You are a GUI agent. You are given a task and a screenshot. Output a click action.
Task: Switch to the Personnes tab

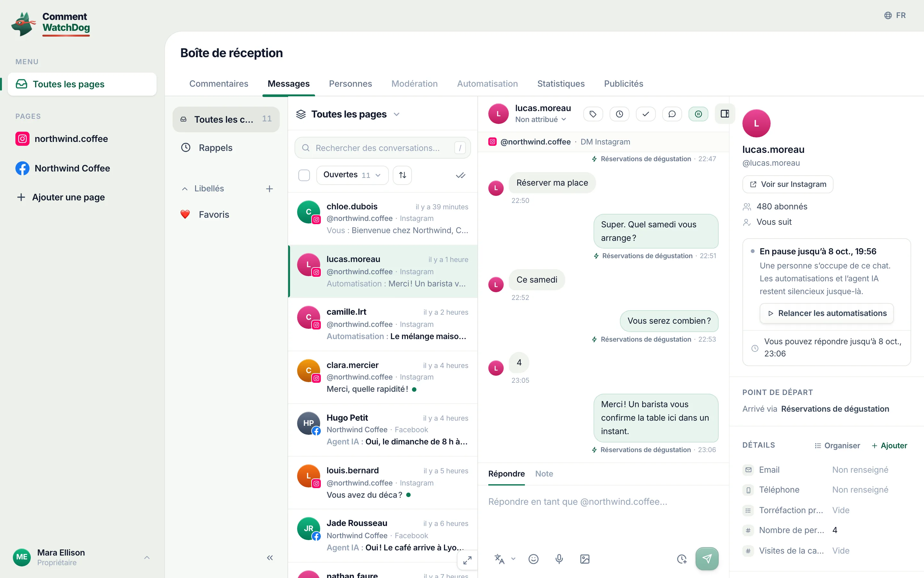(x=350, y=84)
